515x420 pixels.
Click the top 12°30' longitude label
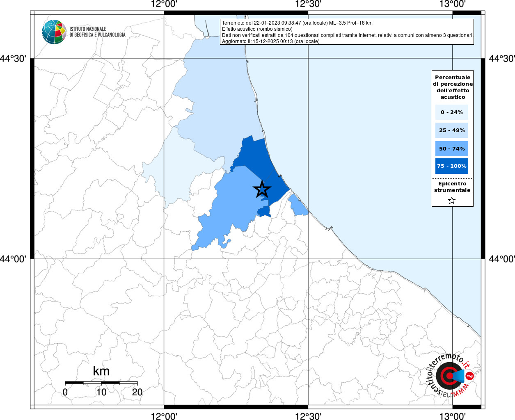tap(308, 4)
